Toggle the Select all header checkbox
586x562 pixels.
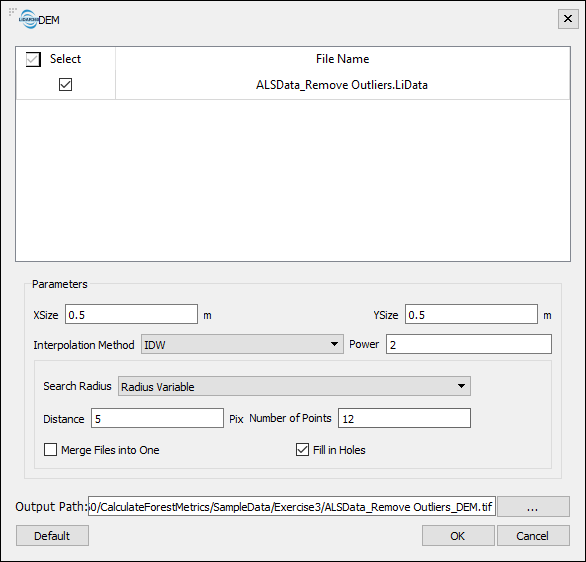33,59
